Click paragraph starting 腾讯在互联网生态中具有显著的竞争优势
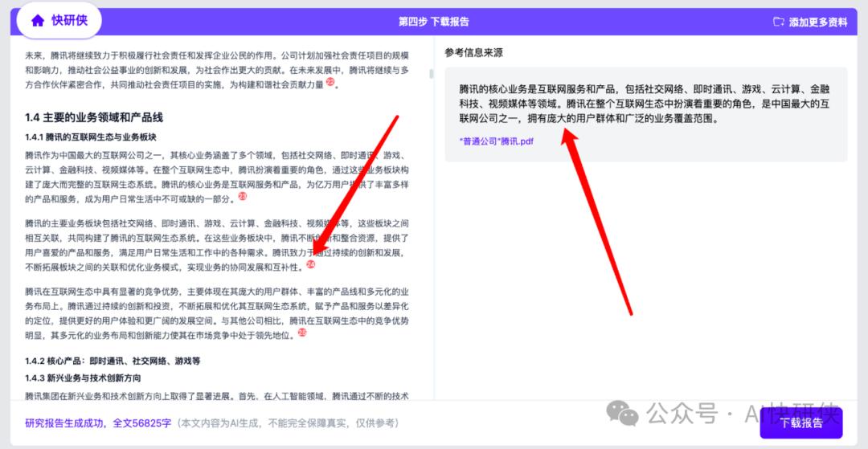Viewport: 868px width, 449px height. (217, 313)
